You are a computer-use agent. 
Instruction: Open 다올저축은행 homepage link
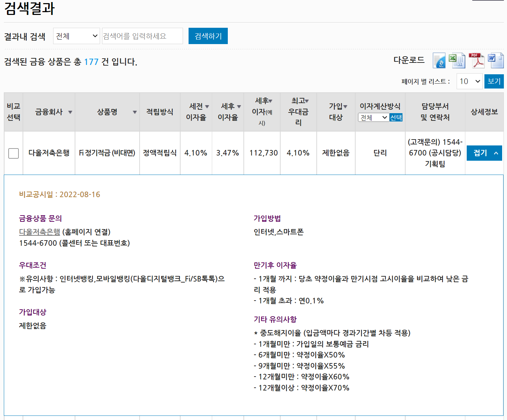tap(40, 232)
